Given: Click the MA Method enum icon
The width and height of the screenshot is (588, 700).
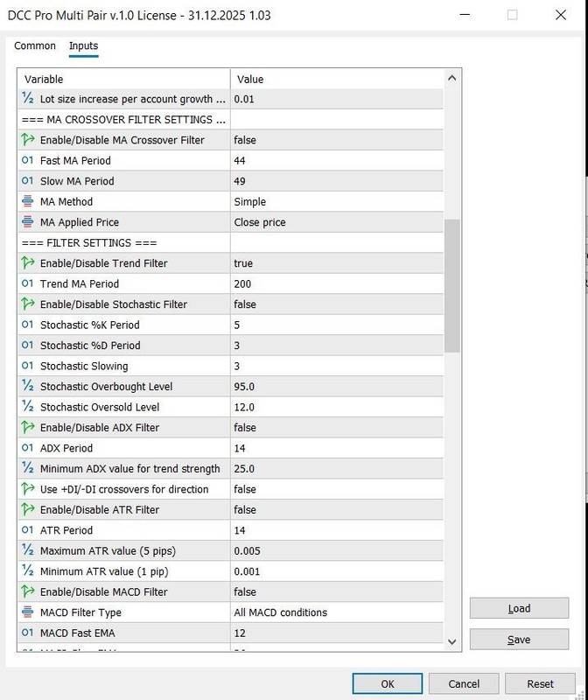Looking at the screenshot, I should [28, 201].
